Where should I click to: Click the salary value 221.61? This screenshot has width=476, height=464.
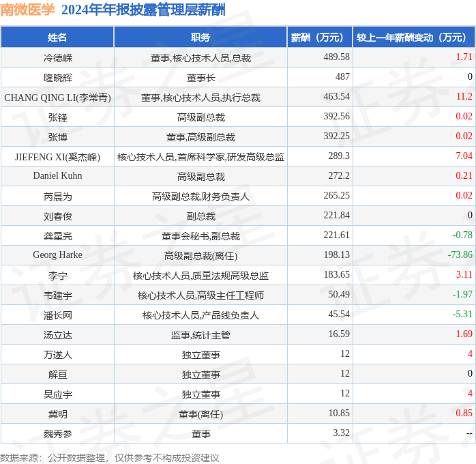point(336,235)
